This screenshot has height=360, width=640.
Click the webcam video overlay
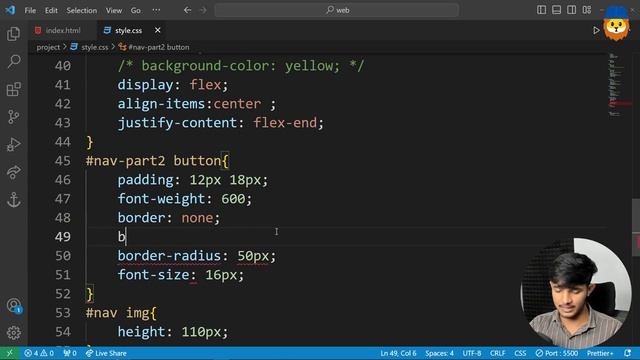[576, 293]
